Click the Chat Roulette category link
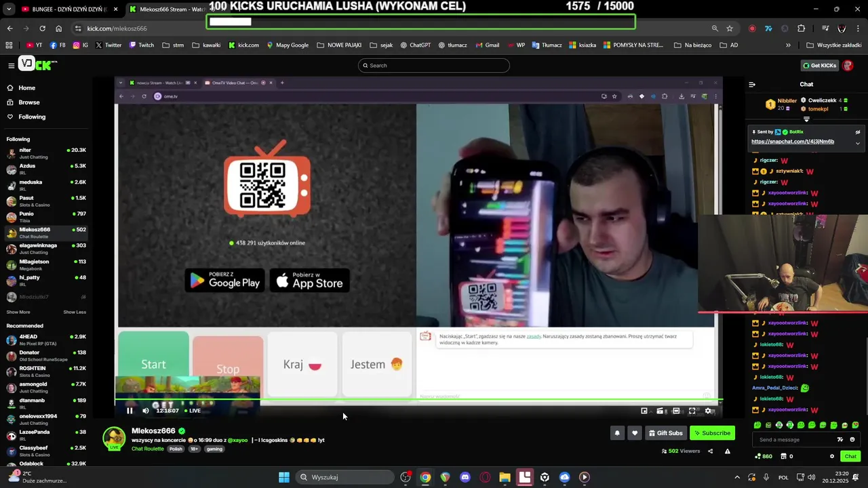The height and width of the screenshot is (488, 868). point(147,449)
